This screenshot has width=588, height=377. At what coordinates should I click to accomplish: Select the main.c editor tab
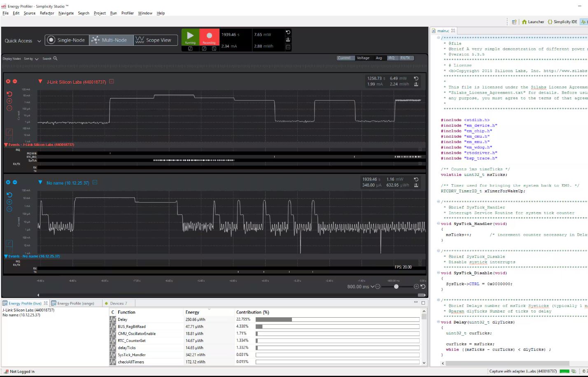tap(443, 30)
